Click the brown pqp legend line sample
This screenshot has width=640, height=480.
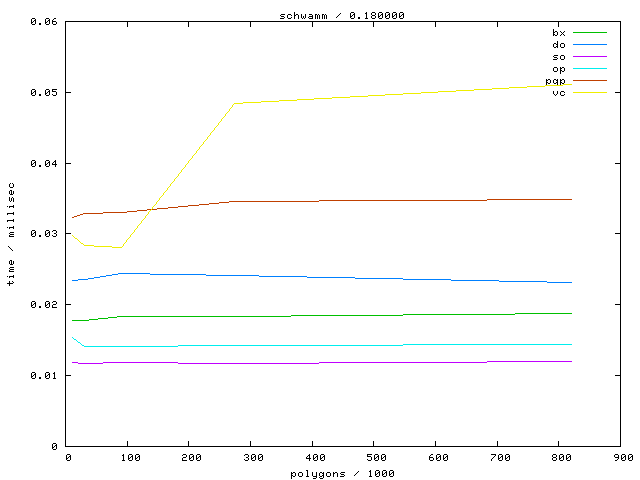click(590, 81)
